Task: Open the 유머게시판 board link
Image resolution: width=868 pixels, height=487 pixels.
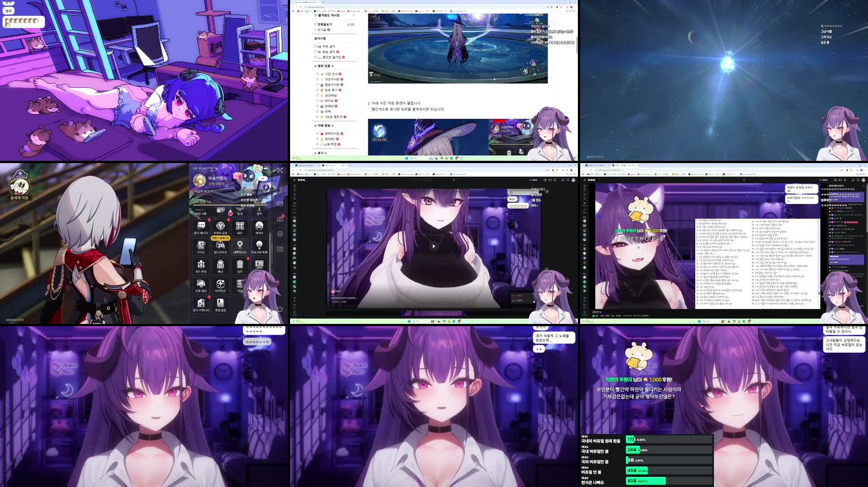Action: click(332, 134)
